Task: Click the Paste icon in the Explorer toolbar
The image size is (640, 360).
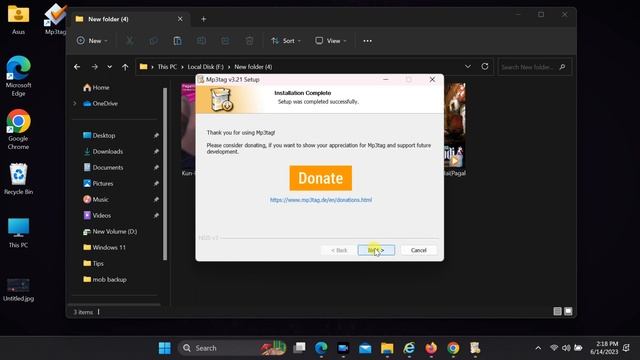Action: [177, 41]
